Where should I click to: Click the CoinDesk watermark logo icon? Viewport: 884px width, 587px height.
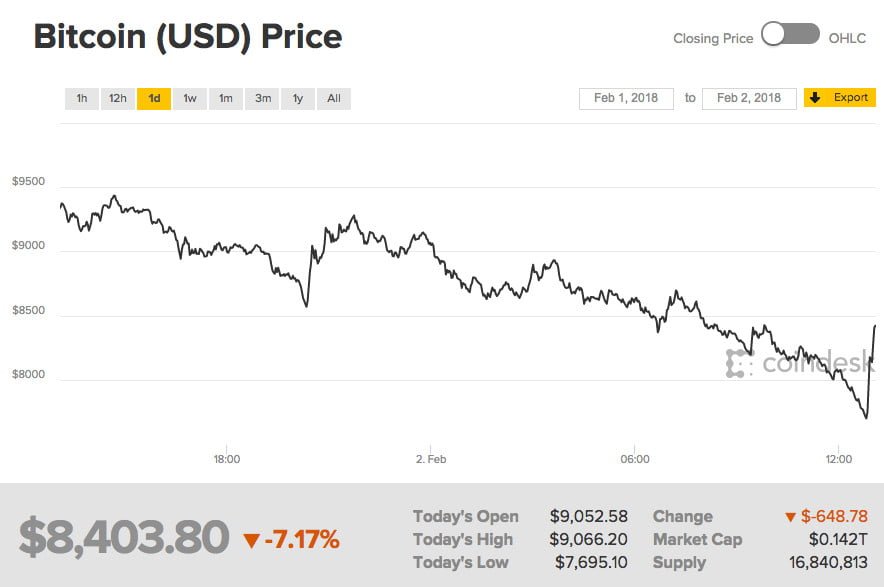(x=739, y=364)
